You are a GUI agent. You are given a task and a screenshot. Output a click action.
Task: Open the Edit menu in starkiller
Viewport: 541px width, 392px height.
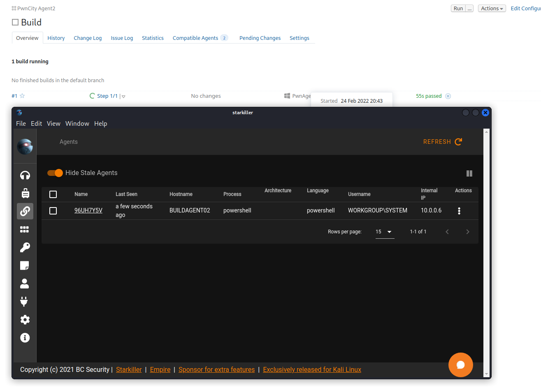[x=36, y=124]
